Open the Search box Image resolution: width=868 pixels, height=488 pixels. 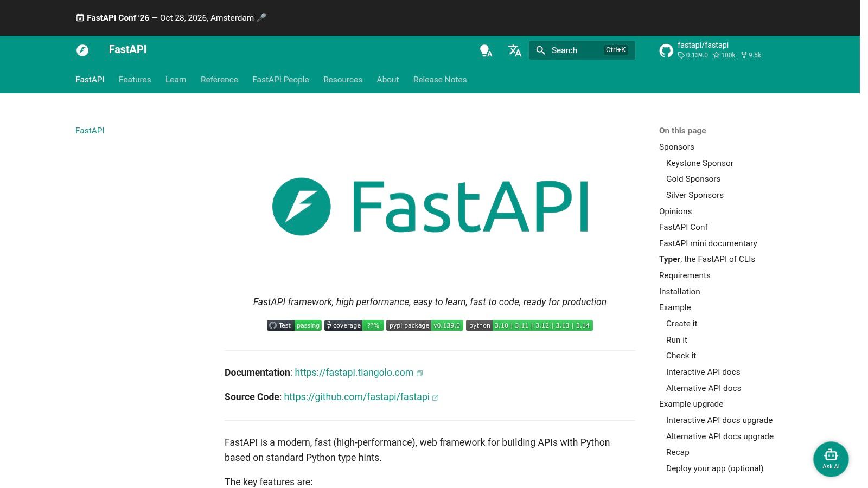click(582, 50)
